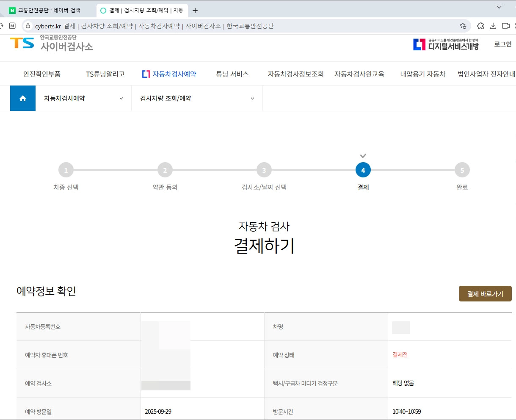
Task: Click inside the browser address bar
Action: [x=169, y=26]
